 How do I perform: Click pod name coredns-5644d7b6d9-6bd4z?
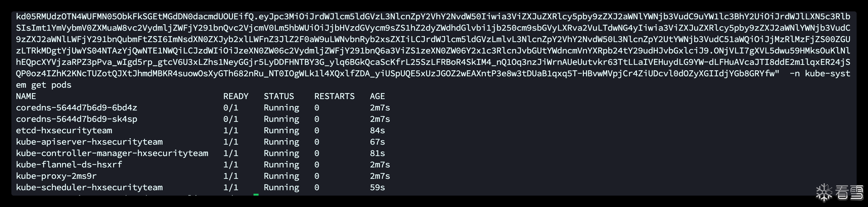[76, 108]
